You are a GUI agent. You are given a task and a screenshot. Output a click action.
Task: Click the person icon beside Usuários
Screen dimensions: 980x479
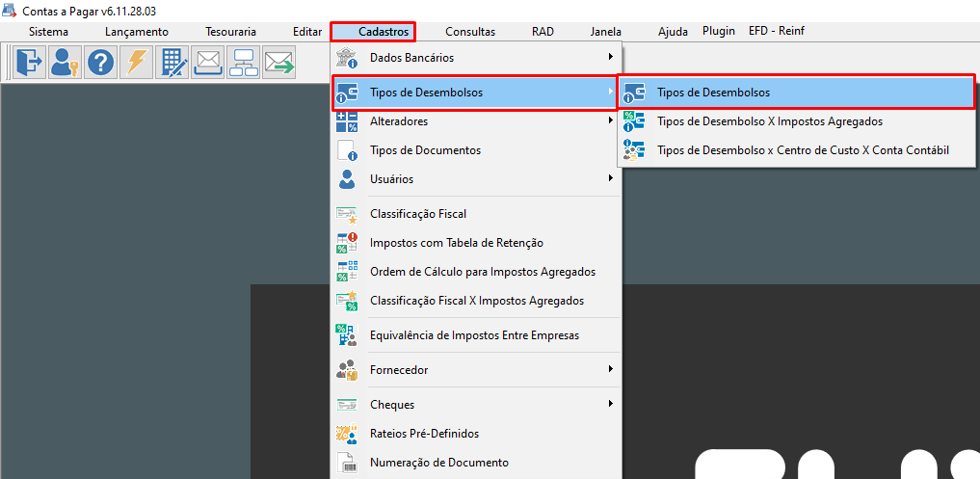tap(346, 179)
